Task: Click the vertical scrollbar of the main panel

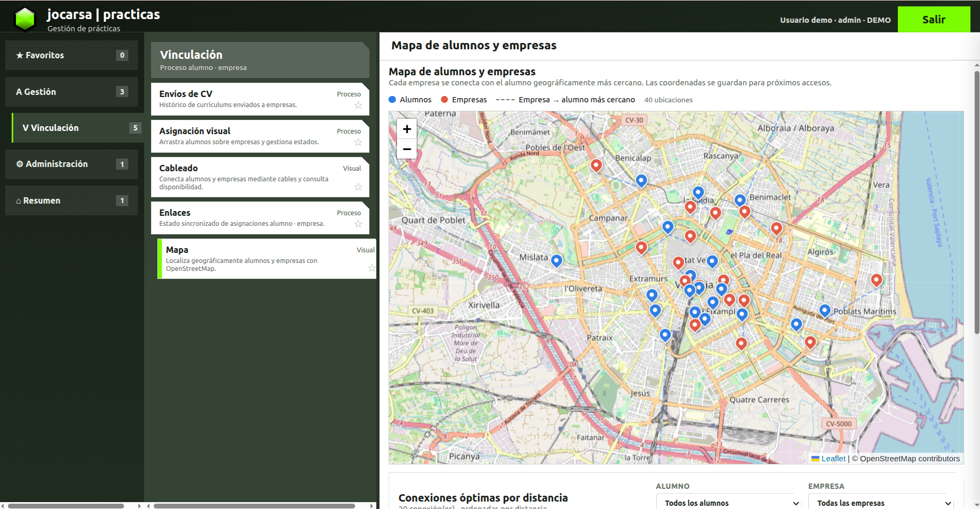Action: (977, 201)
